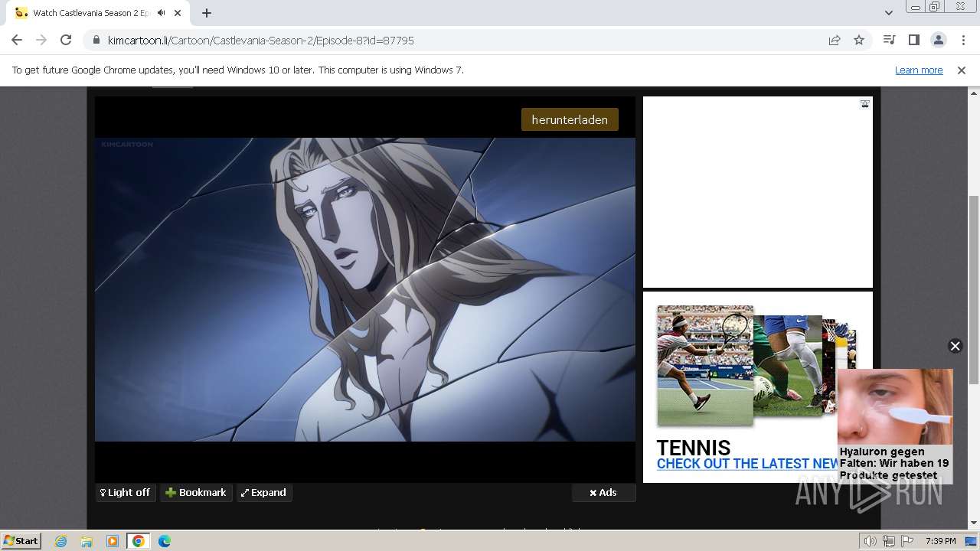The image size is (980, 551).
Task: Open a new tab with plus button
Action: (207, 13)
